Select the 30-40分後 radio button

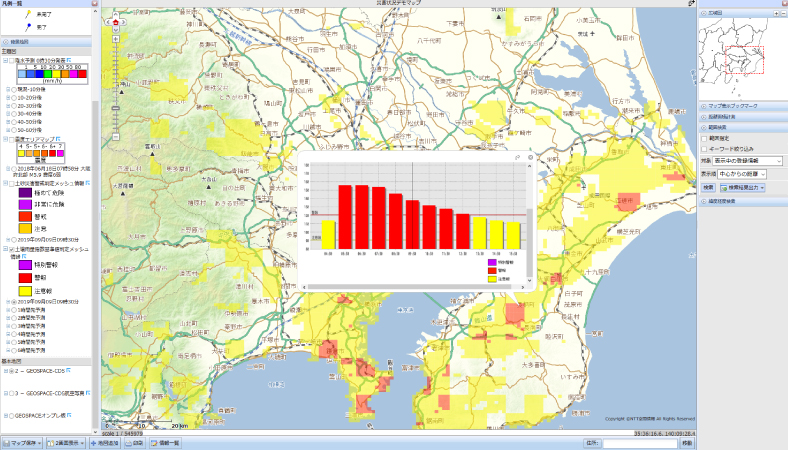pyautogui.click(x=14, y=114)
